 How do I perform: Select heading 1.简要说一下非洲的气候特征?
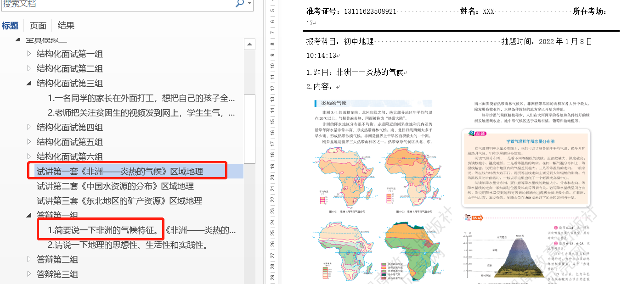pos(106,230)
